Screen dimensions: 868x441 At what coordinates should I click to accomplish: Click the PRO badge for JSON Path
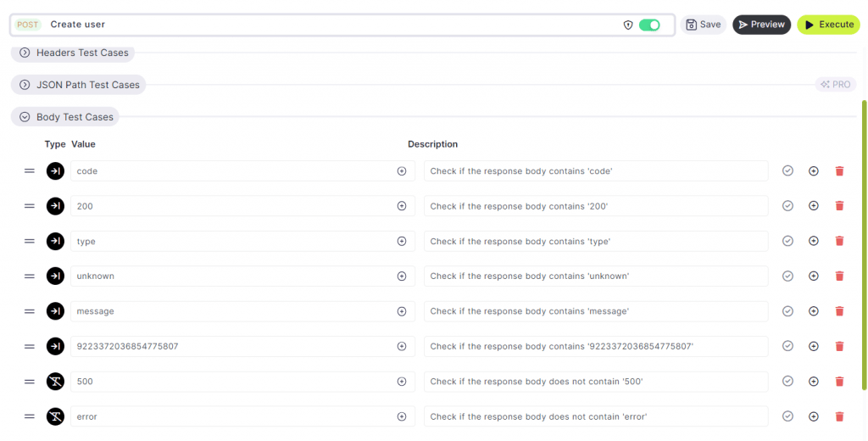(836, 85)
